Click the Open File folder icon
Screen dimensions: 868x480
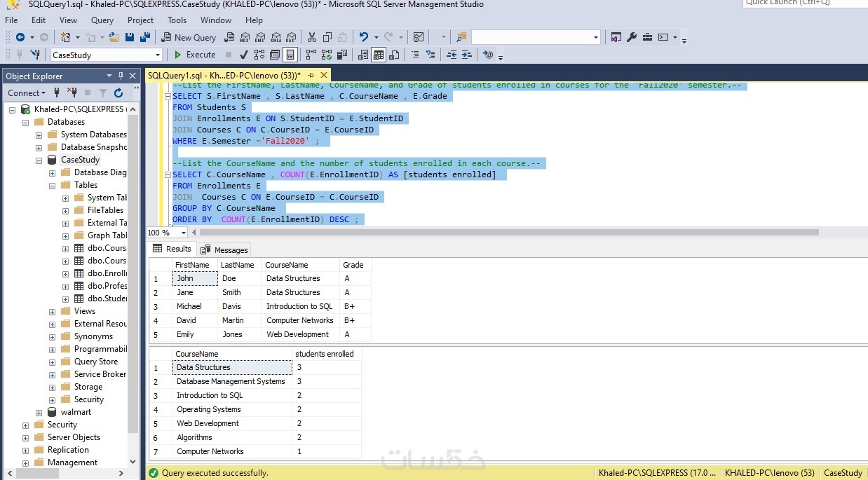tap(114, 37)
